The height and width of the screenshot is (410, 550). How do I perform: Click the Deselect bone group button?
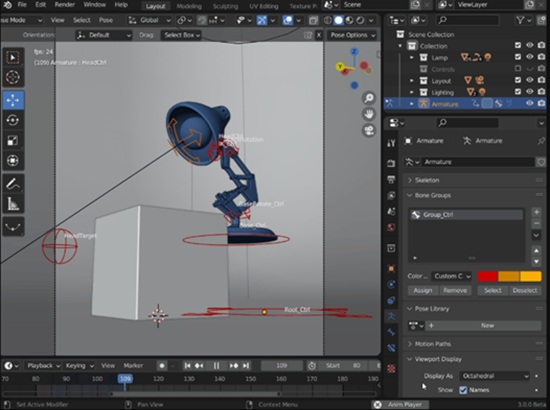[x=525, y=290]
